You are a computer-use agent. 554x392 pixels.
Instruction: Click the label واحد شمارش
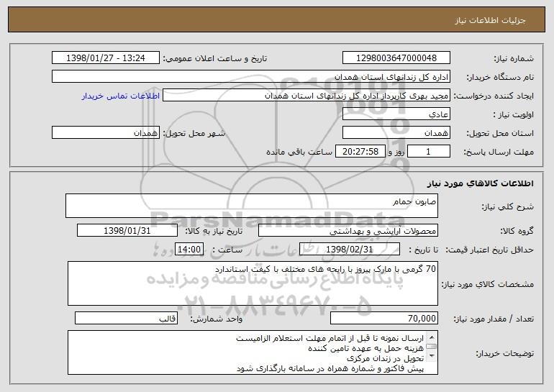coord(217,319)
